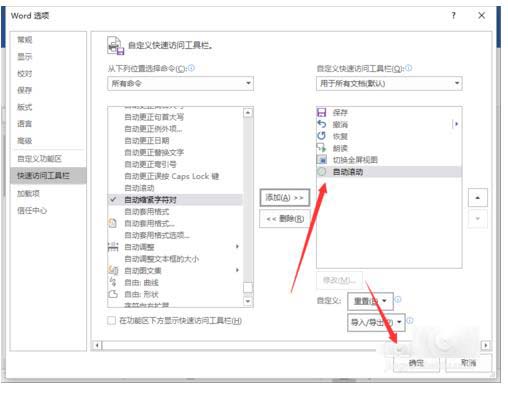
Task: Click the 添加(A) >> button
Action: (285, 198)
